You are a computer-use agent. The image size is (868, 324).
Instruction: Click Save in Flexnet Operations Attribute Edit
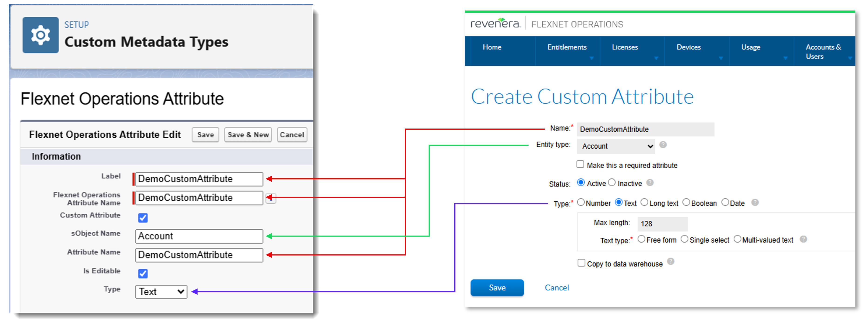coord(205,135)
